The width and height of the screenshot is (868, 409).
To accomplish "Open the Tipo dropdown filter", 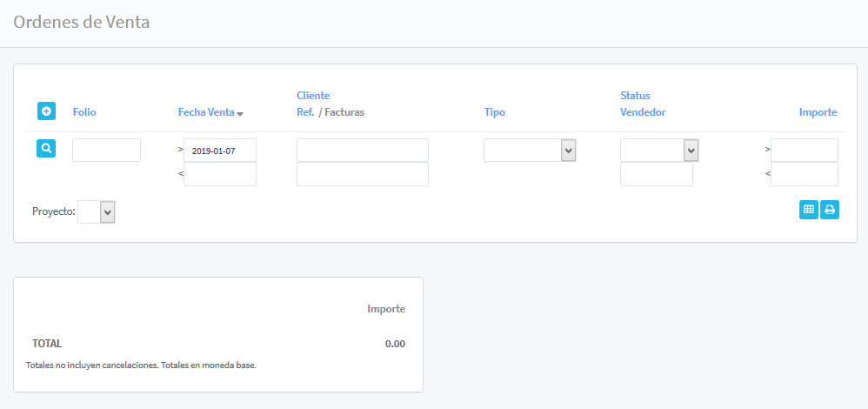I will click(531, 151).
